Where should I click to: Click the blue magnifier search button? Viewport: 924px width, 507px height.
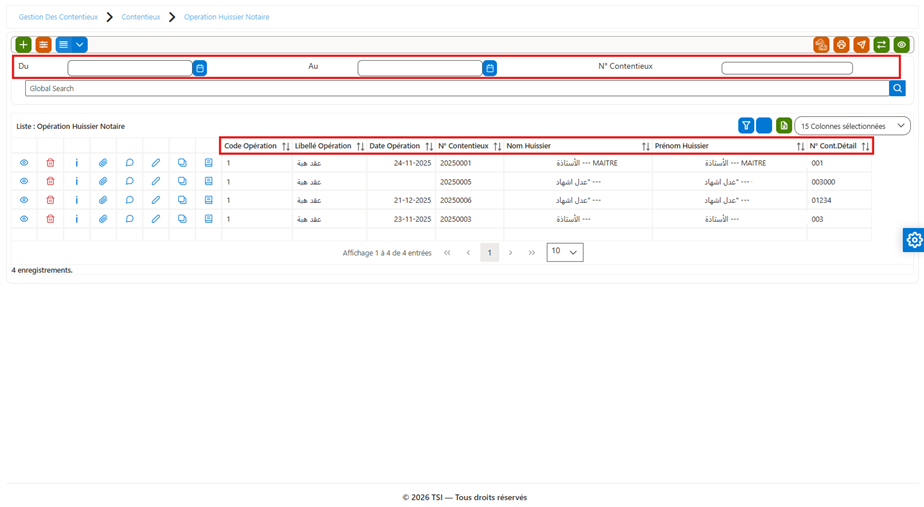tap(897, 88)
